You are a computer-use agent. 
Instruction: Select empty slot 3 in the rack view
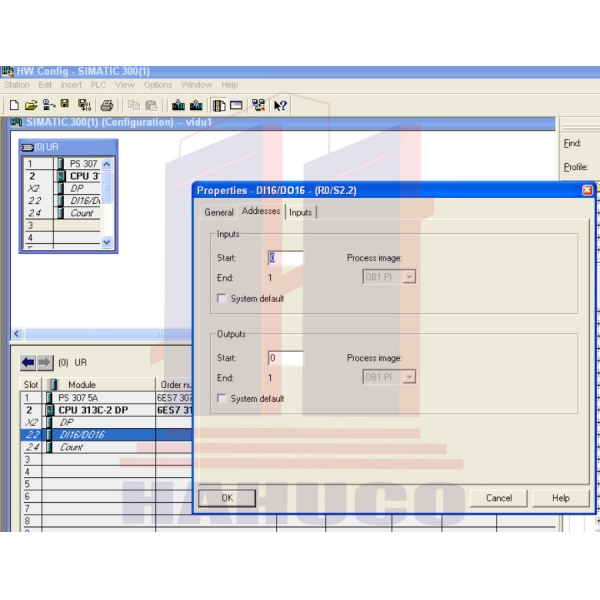(62, 225)
